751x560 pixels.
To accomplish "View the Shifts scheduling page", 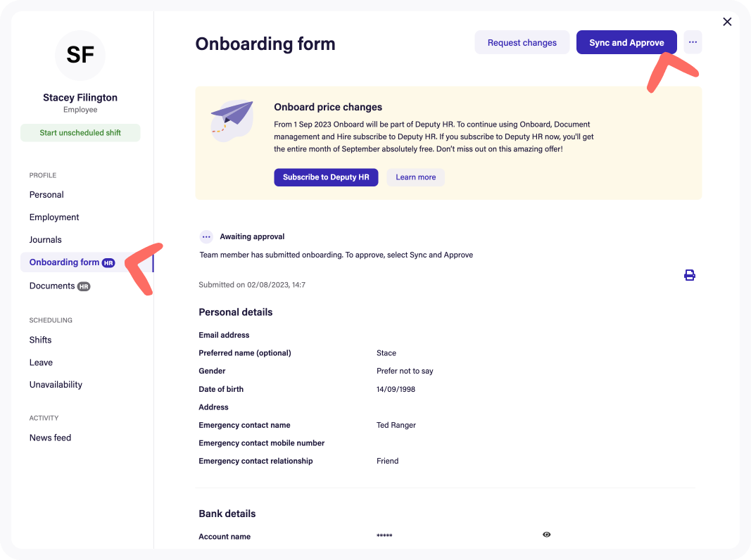I will [40, 340].
